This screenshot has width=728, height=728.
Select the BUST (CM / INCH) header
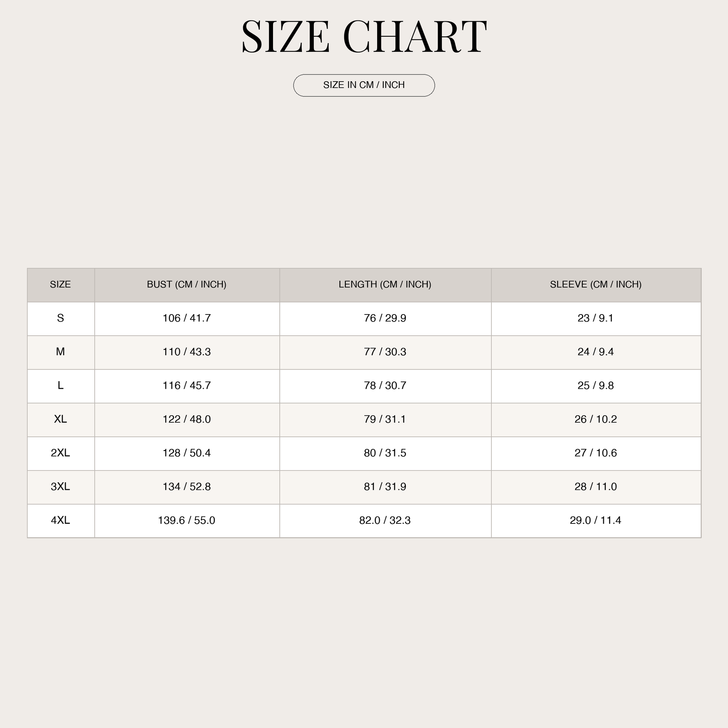(x=186, y=285)
